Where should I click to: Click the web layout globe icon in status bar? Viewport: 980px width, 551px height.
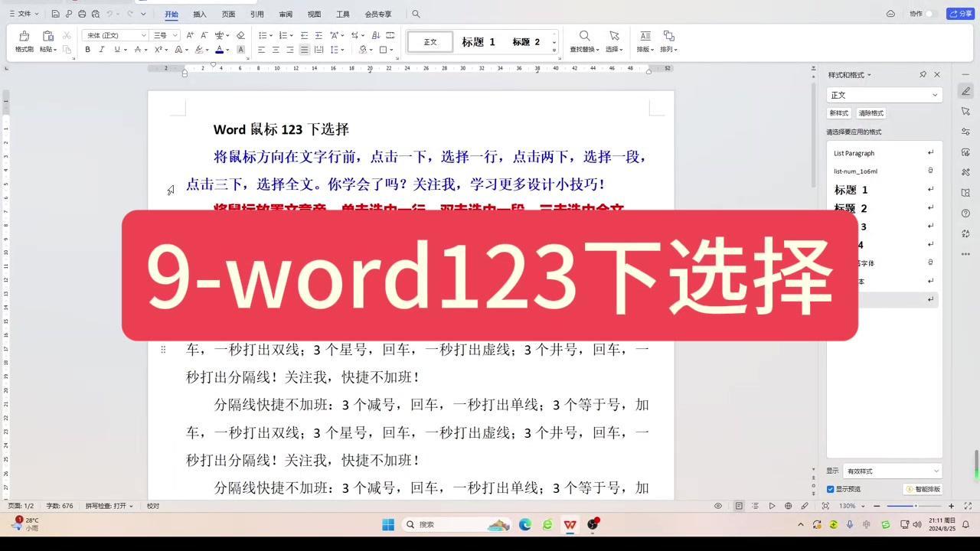click(788, 506)
